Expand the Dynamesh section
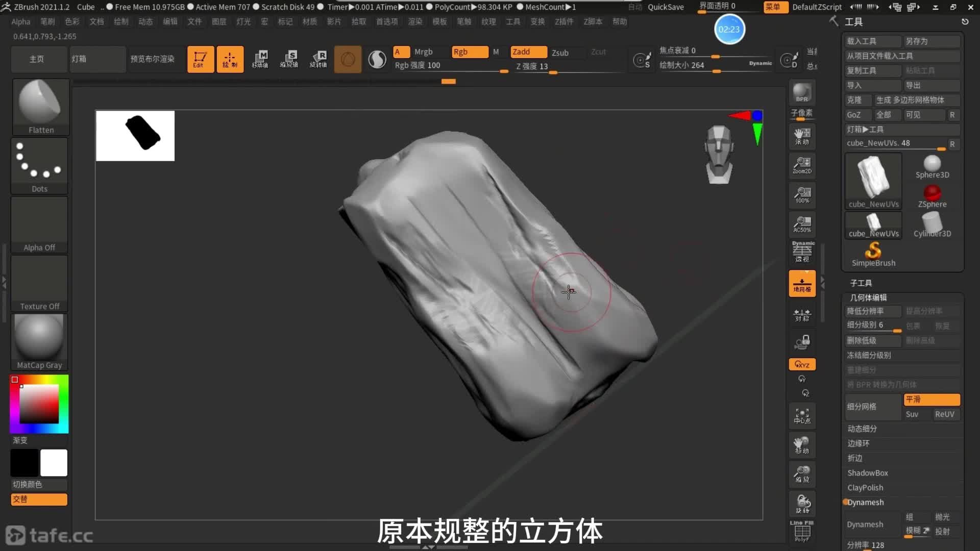This screenshot has width=980, height=551. coord(866,503)
